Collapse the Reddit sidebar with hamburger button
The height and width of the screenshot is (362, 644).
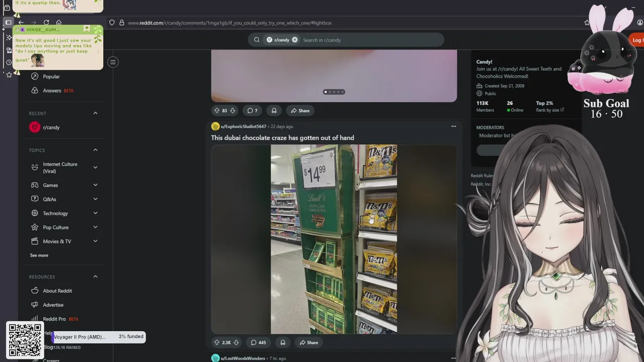(113, 62)
